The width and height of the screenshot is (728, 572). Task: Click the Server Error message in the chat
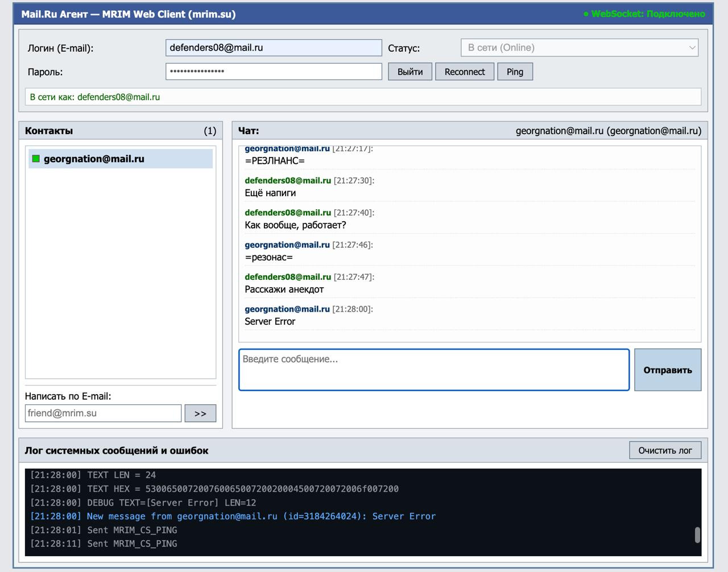coord(270,322)
